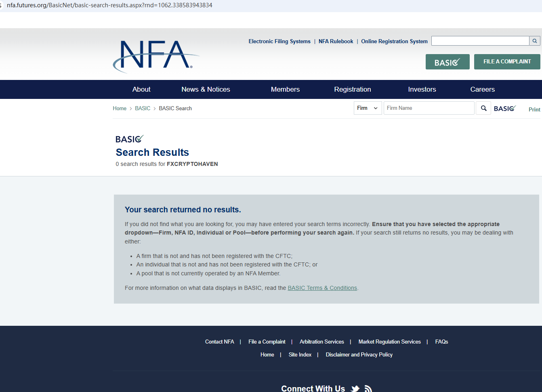Click the browser address bar URL
This screenshot has height=392, width=542.
point(109,5)
